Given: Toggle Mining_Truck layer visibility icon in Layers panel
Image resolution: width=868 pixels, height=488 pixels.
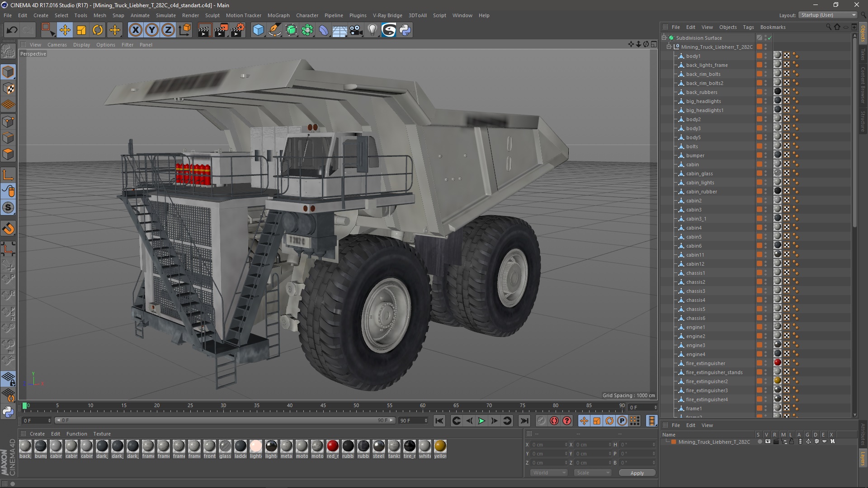Looking at the screenshot, I should 767,442.
